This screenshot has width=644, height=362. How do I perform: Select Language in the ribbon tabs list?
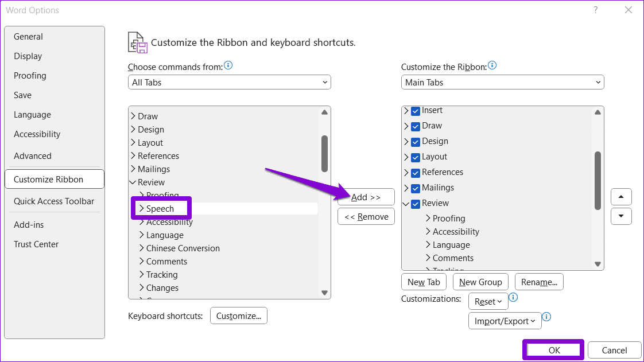[x=451, y=244]
